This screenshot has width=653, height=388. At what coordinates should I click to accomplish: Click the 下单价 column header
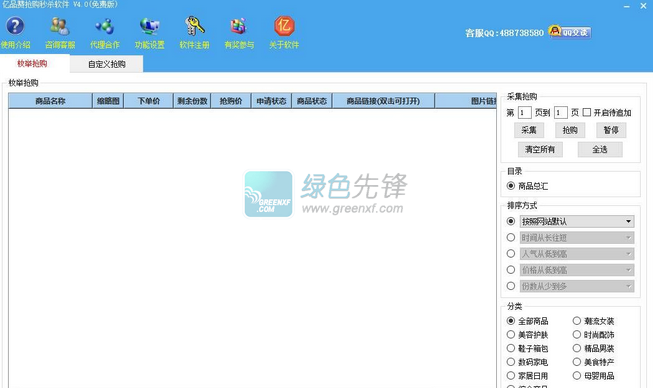click(149, 101)
